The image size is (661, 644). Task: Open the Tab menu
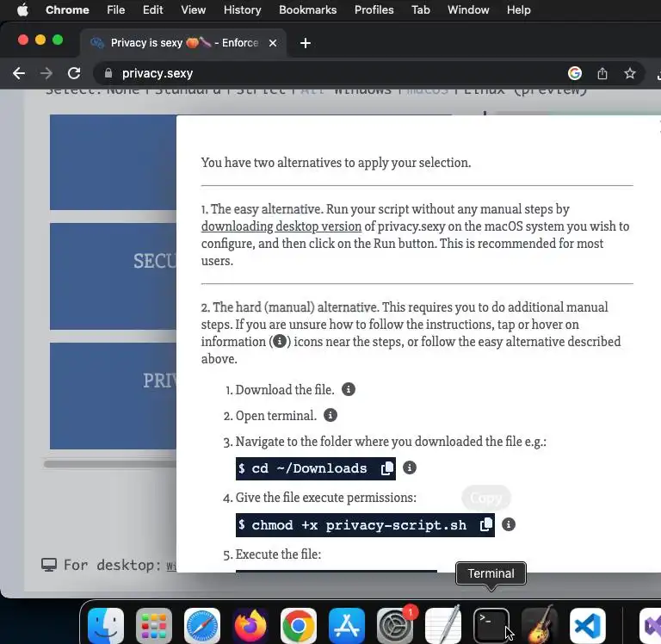[x=421, y=9]
